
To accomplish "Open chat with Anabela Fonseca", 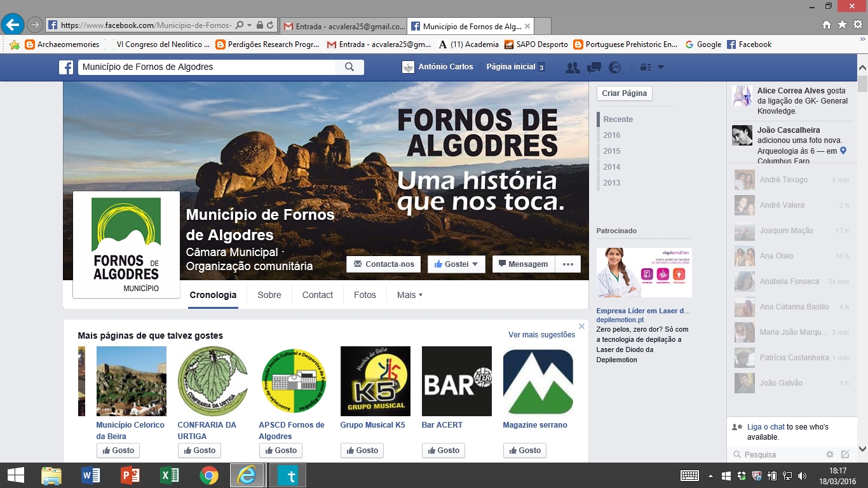I will 792,281.
